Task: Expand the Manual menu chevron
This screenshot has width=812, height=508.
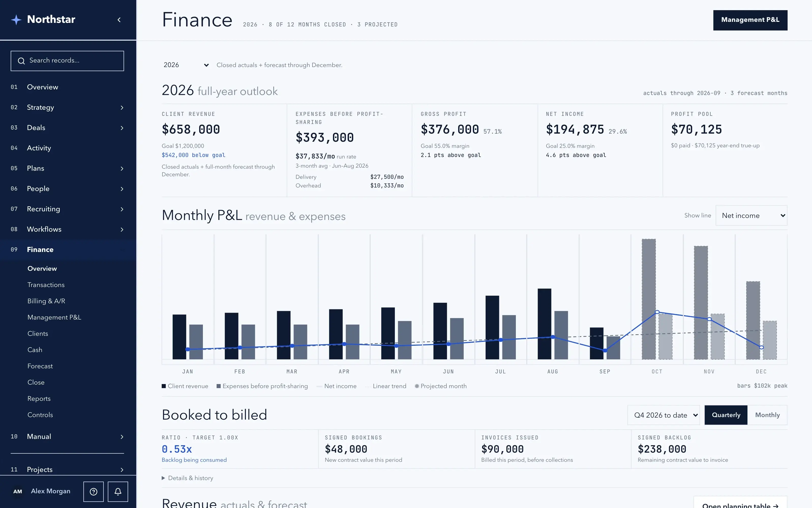Action: click(122, 437)
